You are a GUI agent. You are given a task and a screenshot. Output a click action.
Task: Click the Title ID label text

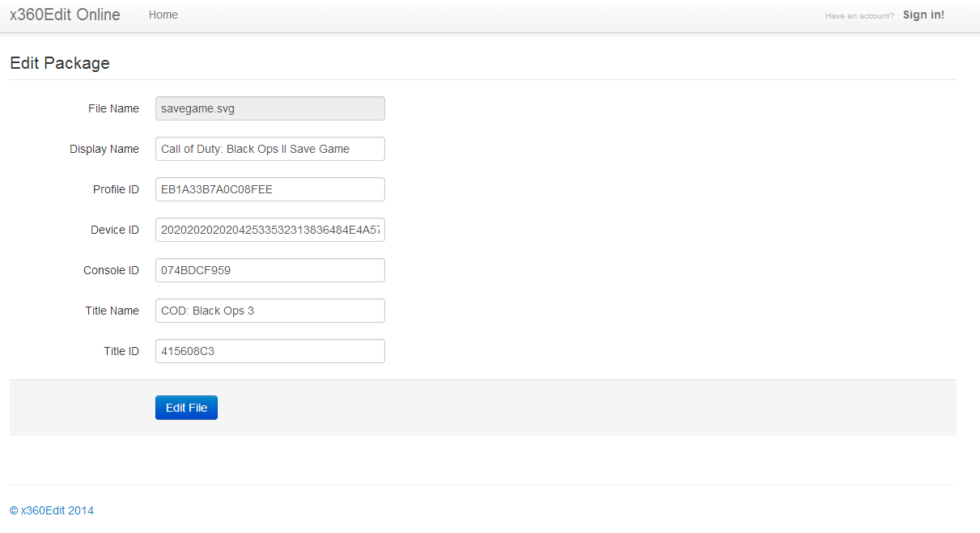tap(121, 351)
